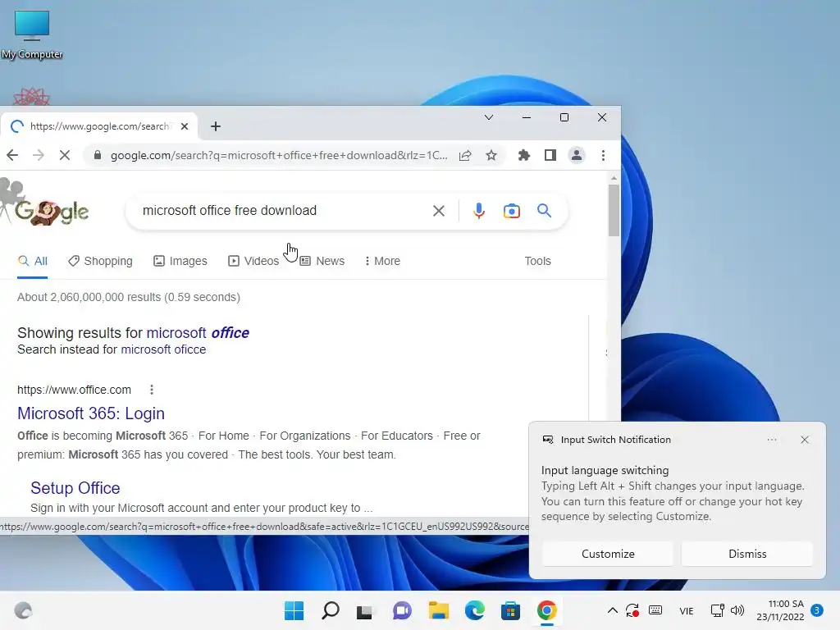This screenshot has height=630, width=840.
Task: Open three-dot options beside office.com result
Action: pos(152,390)
